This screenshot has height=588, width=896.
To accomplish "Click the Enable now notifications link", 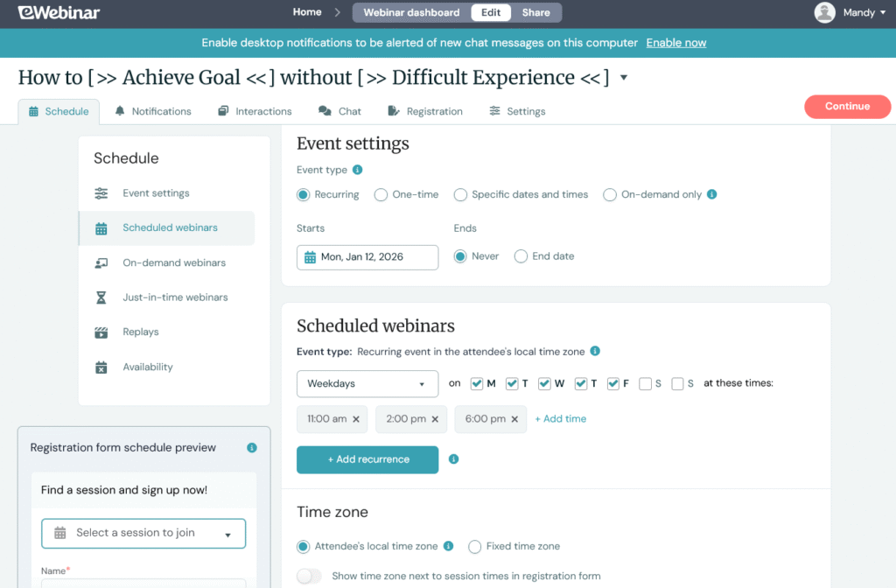I will [x=675, y=42].
